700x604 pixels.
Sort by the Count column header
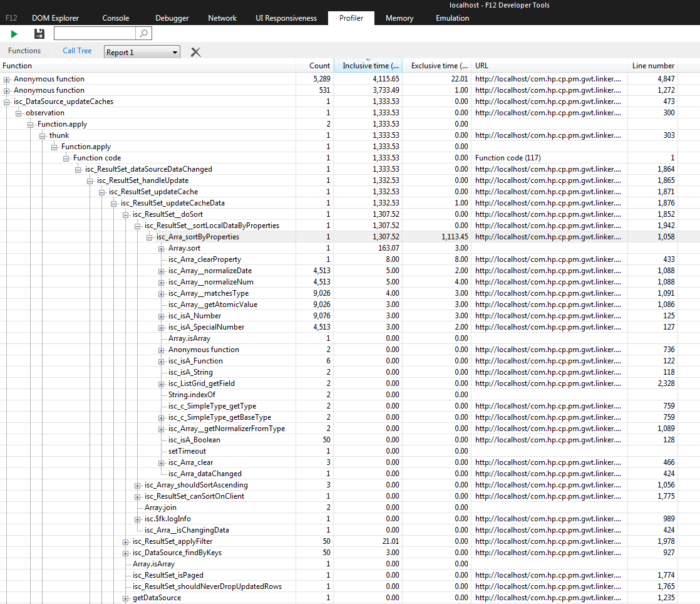tap(319, 66)
